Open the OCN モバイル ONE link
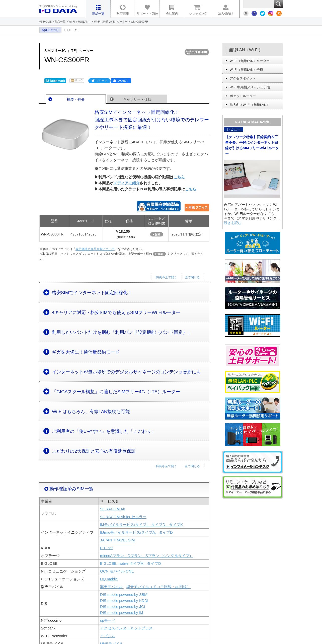 (117, 571)
